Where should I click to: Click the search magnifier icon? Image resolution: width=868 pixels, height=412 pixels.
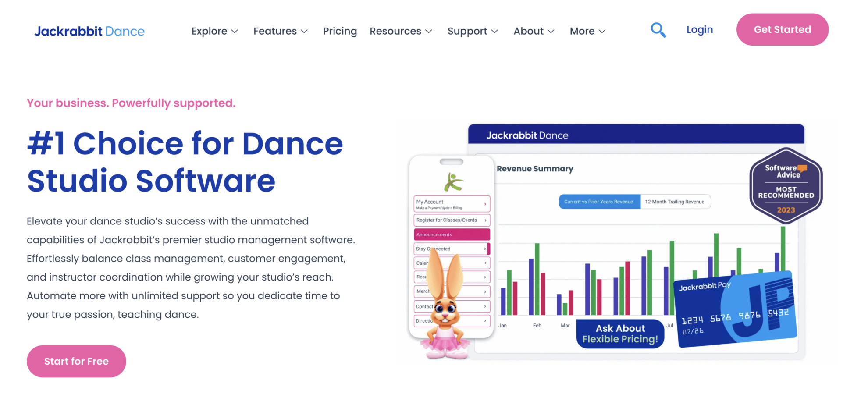(x=658, y=30)
